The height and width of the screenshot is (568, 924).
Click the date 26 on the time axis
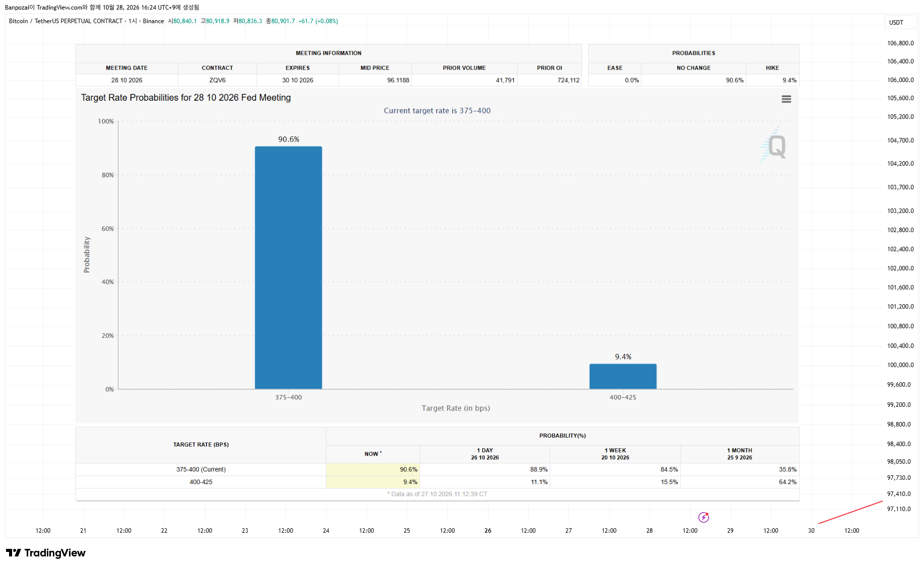(488, 531)
